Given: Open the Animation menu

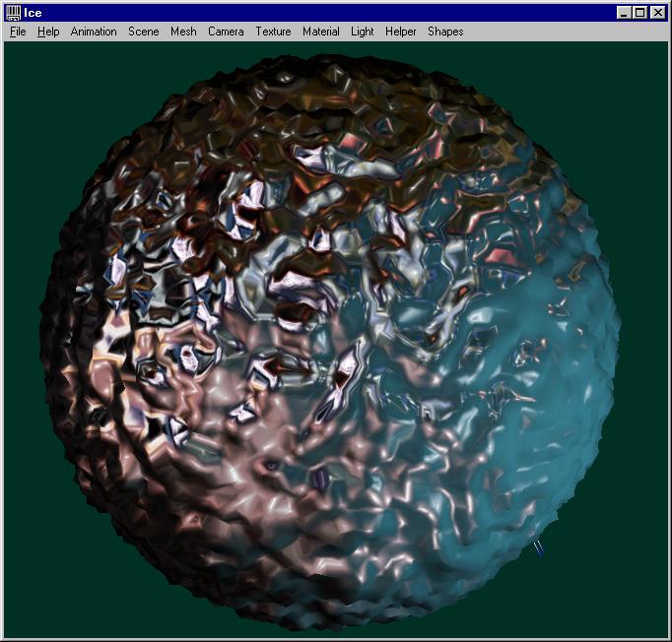Looking at the screenshot, I should coord(94,32).
